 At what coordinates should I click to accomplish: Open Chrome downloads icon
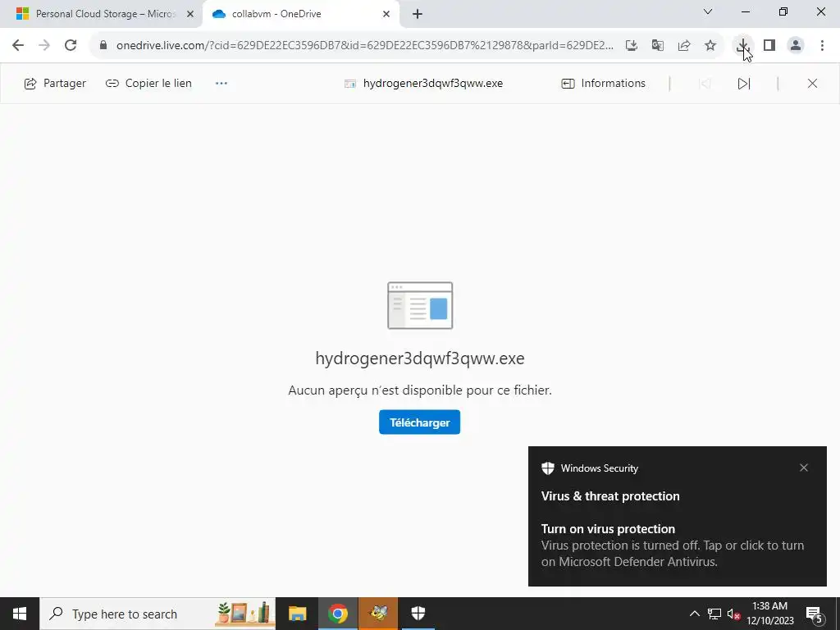pyautogui.click(x=743, y=46)
